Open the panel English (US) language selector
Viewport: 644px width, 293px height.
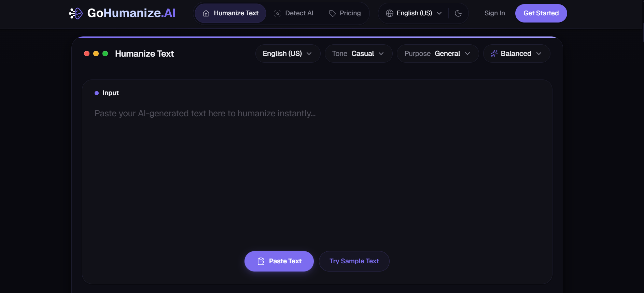[288, 54]
